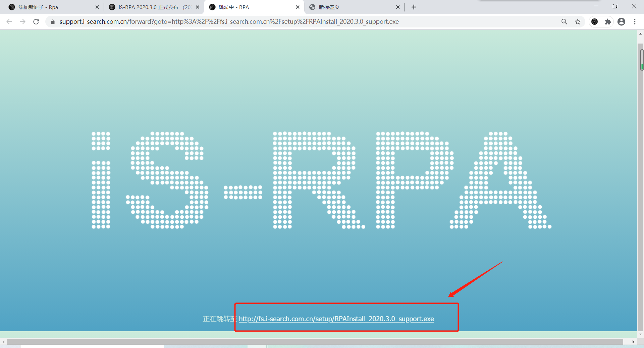Open the Extensions puzzle icon

coord(608,22)
